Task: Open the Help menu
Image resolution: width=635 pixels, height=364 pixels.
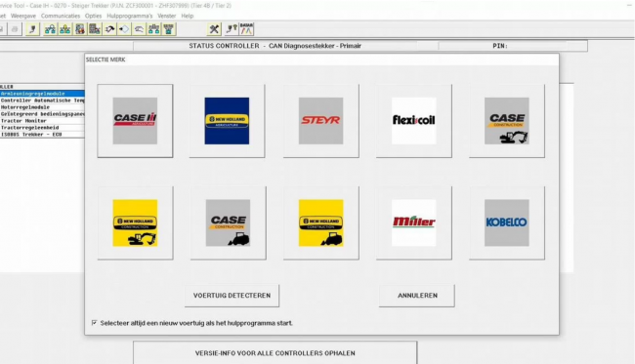Action: coord(188,16)
